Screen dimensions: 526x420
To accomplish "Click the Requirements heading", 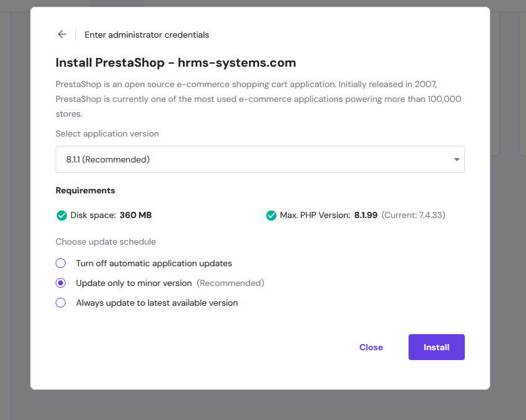I will (x=85, y=190).
